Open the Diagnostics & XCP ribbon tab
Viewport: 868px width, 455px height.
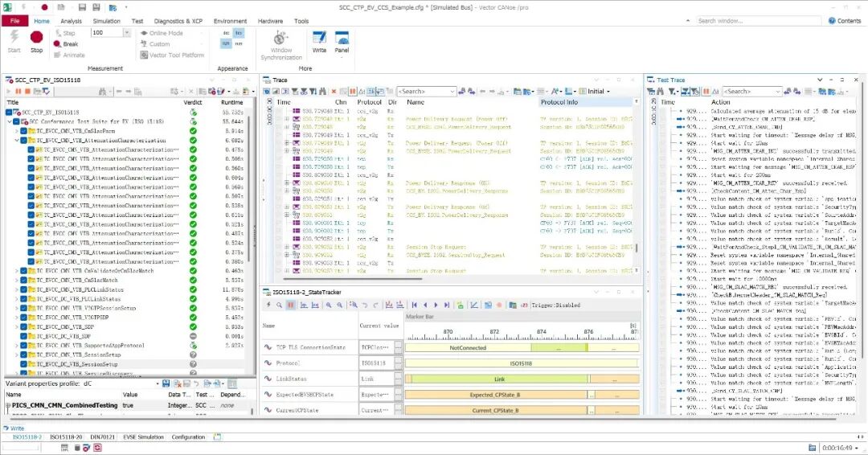pos(178,21)
